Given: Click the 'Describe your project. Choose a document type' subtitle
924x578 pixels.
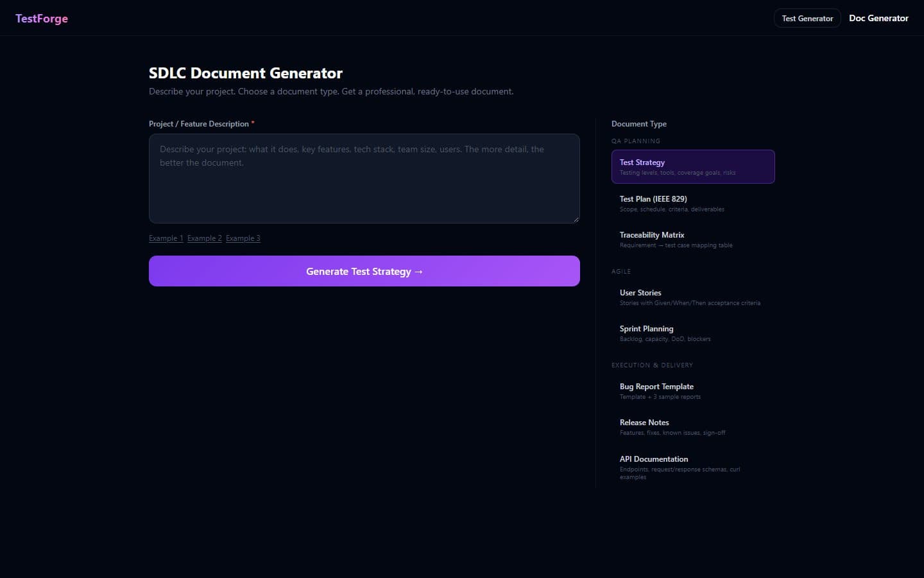Looking at the screenshot, I should pyautogui.click(x=331, y=92).
